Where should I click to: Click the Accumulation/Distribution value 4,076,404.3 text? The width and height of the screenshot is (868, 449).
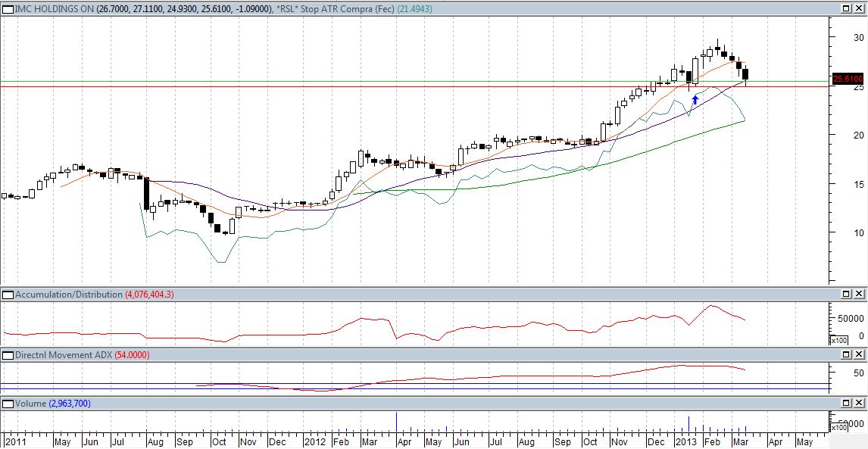point(149,294)
